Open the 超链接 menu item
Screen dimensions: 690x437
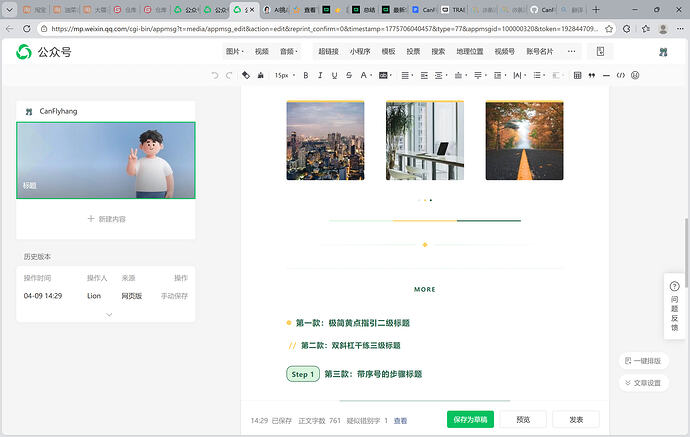coord(328,51)
